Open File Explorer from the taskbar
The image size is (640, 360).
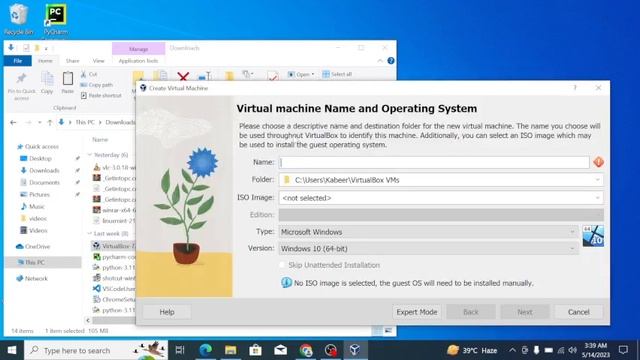(x=230, y=350)
